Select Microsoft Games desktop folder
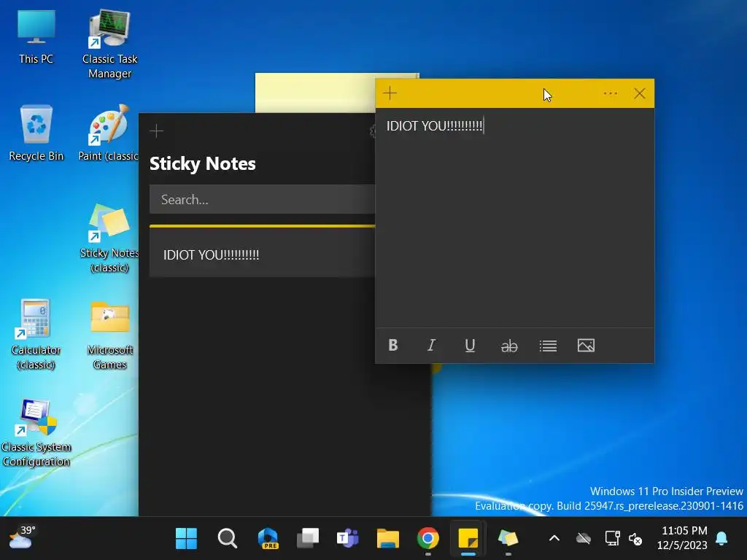Image resolution: width=747 pixels, height=560 pixels. [x=110, y=335]
